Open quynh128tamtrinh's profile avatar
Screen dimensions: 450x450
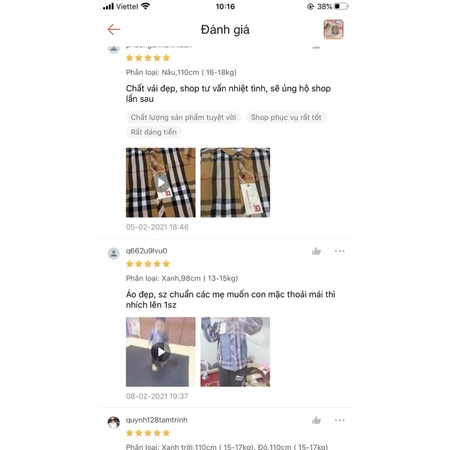[114, 422]
